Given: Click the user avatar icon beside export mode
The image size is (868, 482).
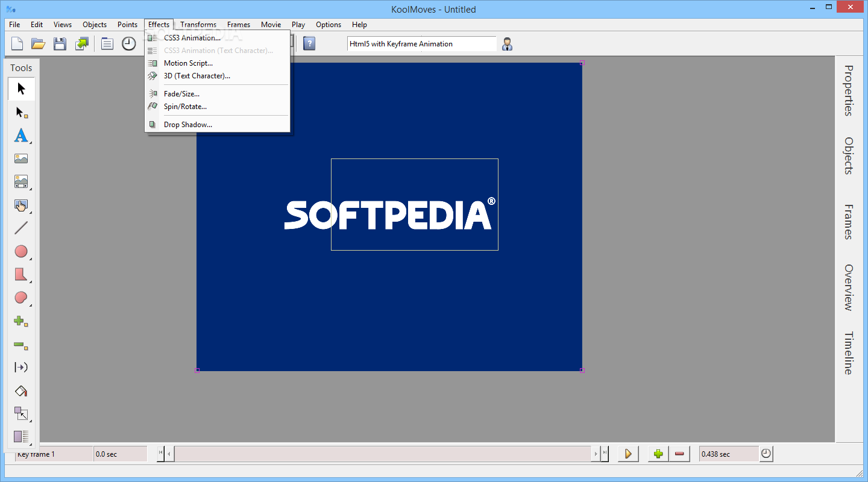Looking at the screenshot, I should click(508, 43).
